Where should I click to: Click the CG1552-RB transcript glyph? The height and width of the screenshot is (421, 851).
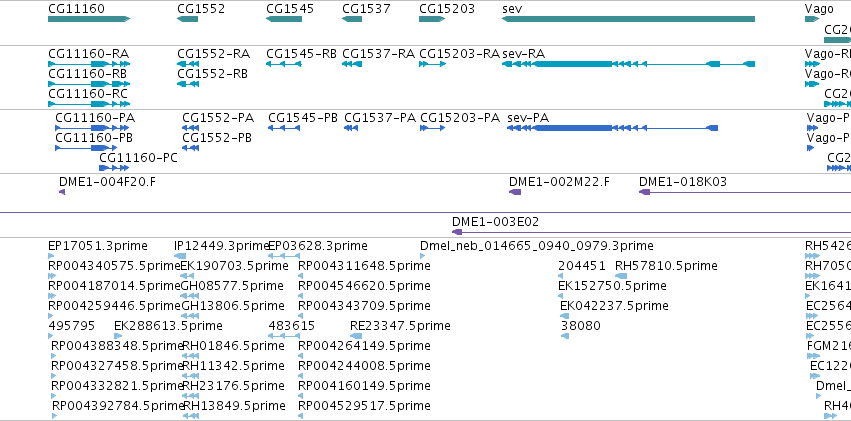point(188,84)
